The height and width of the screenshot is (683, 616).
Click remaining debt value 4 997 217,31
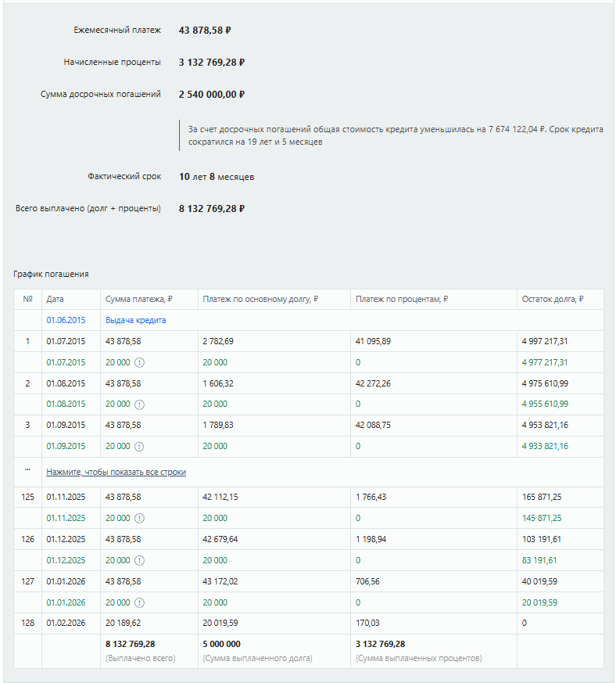pos(545,341)
